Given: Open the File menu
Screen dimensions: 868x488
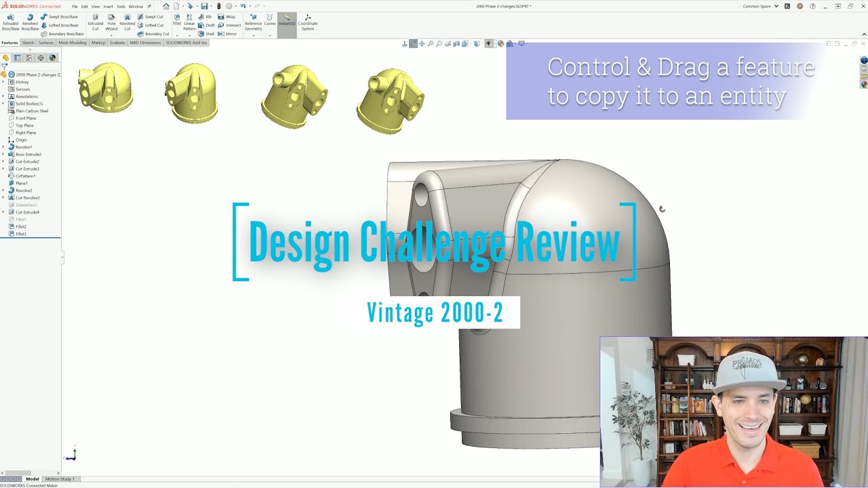Looking at the screenshot, I should click(75, 6).
